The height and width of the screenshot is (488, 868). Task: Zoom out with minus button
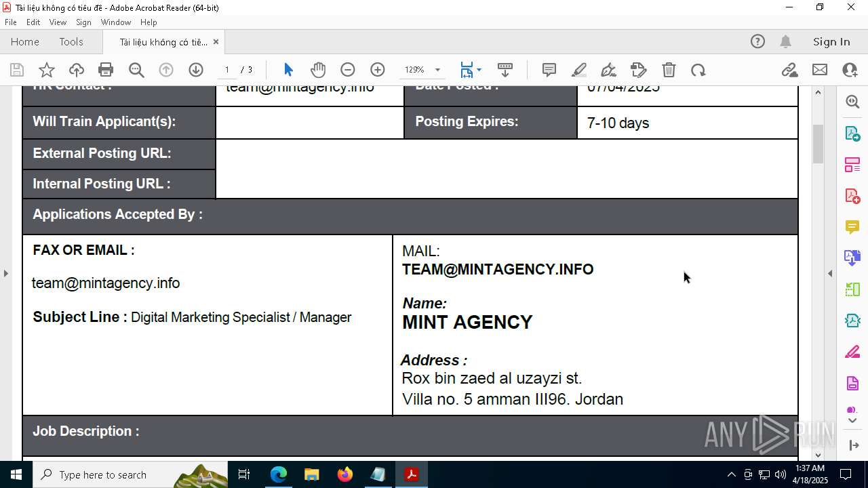coord(348,70)
